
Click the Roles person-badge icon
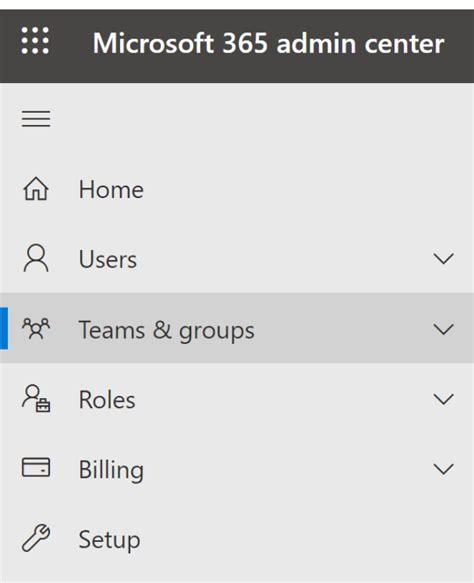36,398
